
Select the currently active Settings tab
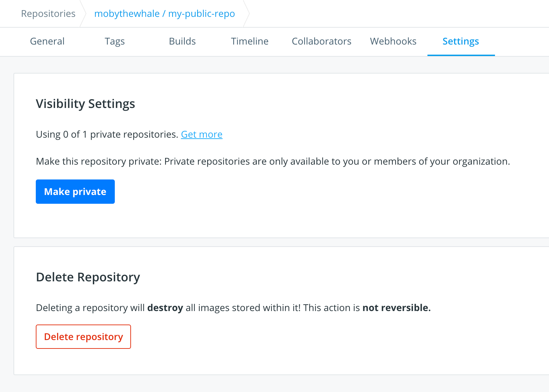(x=461, y=41)
